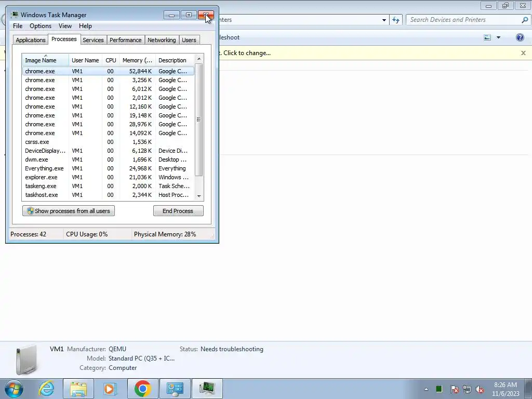Select the taskeng.exe process row
The image size is (532, 399).
(x=108, y=186)
